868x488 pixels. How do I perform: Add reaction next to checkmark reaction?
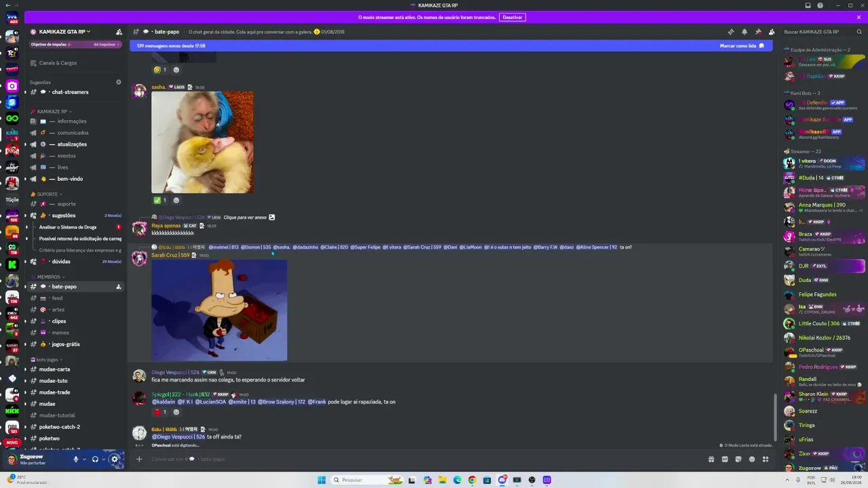point(176,201)
